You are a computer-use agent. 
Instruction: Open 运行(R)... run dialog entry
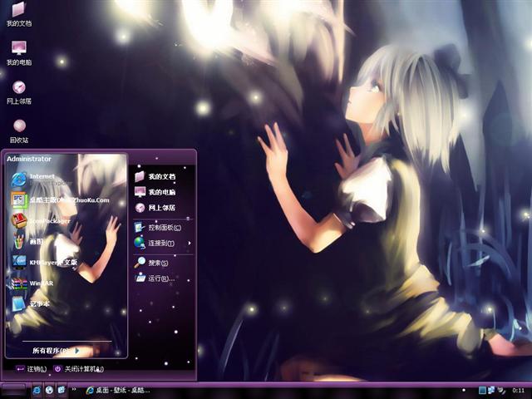(x=155, y=278)
